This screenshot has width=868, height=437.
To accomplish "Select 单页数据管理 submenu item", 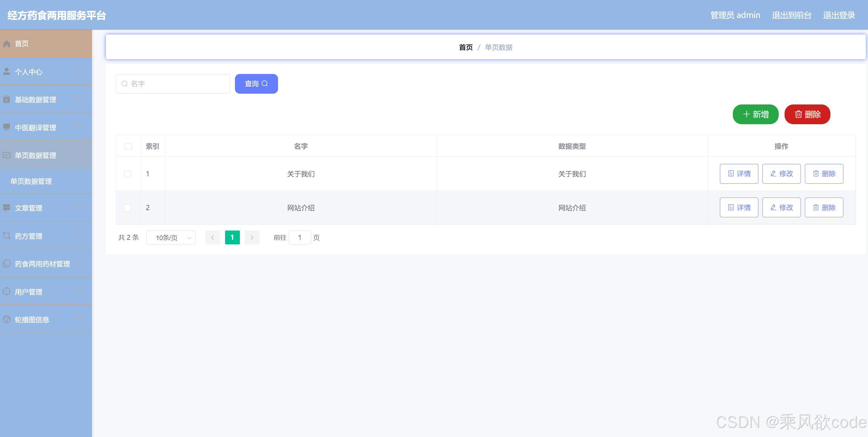I will pos(31,182).
